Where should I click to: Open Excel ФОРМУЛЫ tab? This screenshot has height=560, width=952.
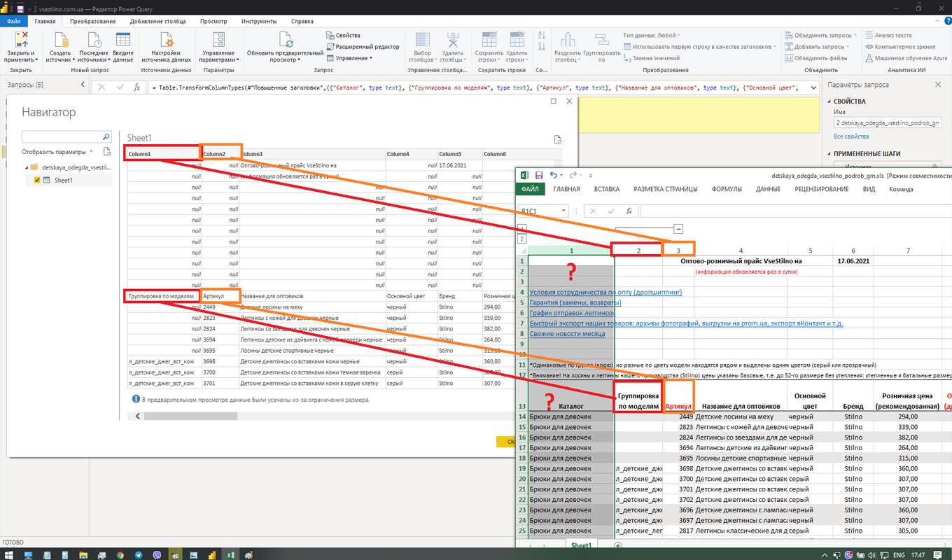pos(727,189)
